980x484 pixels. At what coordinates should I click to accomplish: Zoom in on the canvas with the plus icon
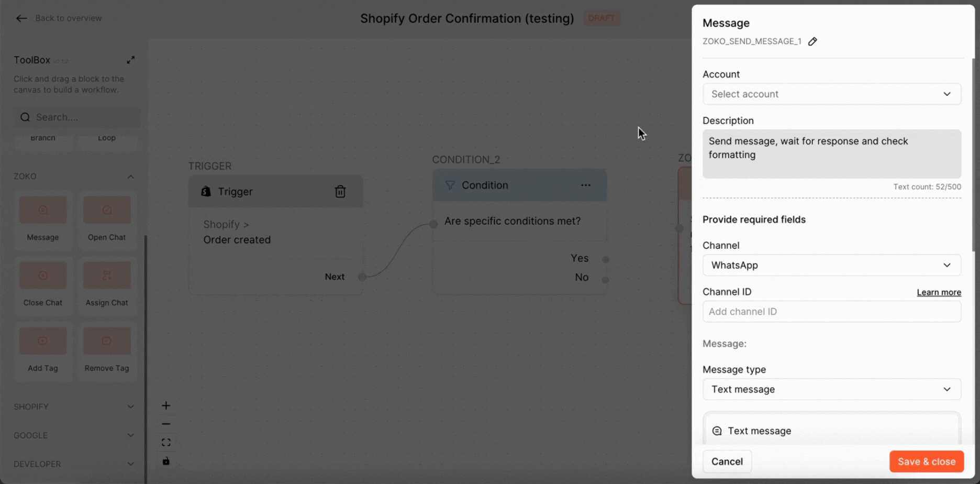pos(166,405)
